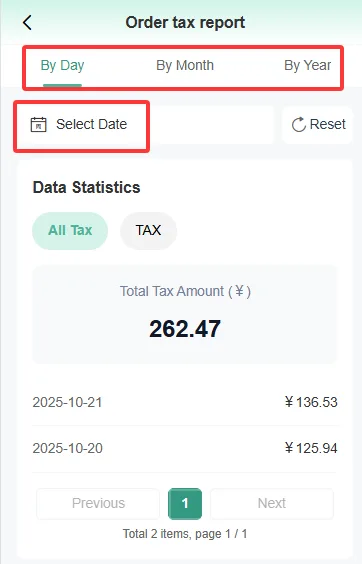
Task: Click the Total Tax Amount card
Action: tap(185, 315)
